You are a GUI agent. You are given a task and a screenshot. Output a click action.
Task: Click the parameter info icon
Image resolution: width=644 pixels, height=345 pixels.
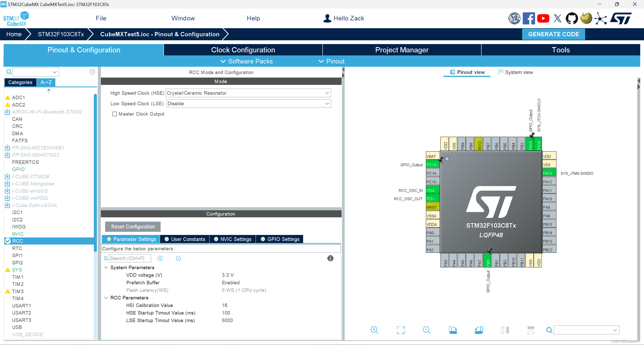click(330, 258)
